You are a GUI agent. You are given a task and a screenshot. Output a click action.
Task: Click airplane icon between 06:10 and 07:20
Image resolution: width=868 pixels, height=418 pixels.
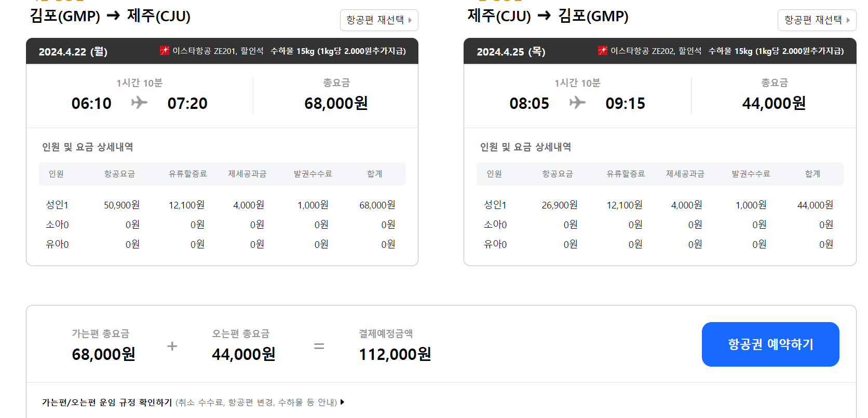(x=139, y=103)
